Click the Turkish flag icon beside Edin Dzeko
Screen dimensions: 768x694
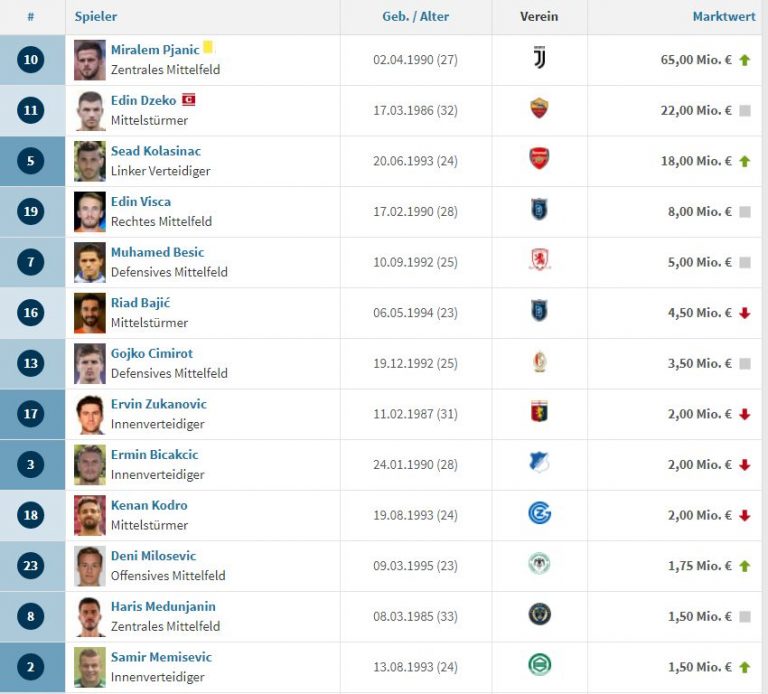coord(187,100)
